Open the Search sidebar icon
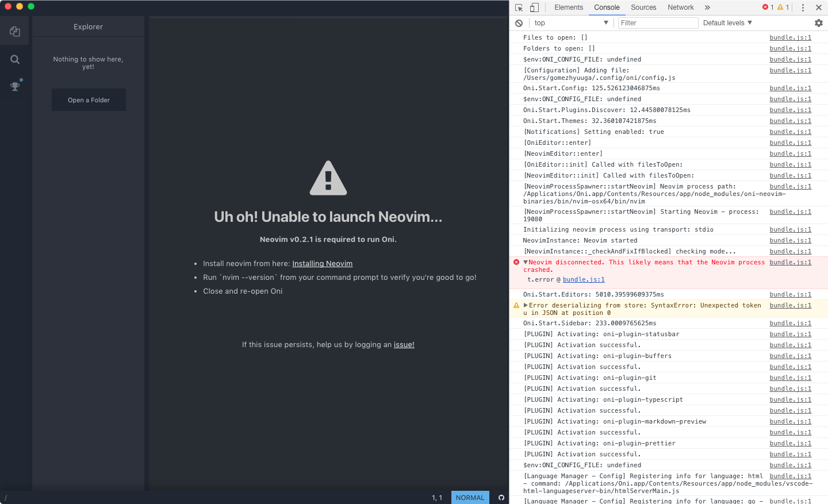 tap(15, 59)
